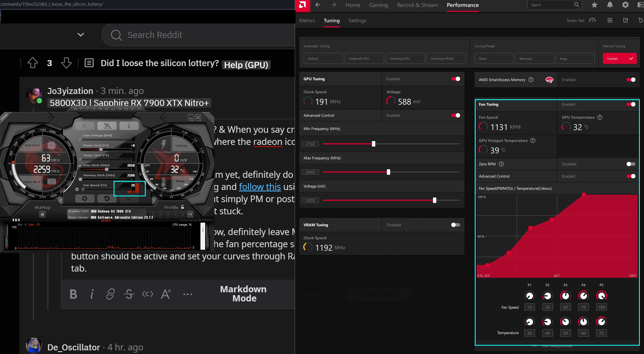Click the AMD notifications bell icon
The width and height of the screenshot is (644, 354).
(x=610, y=5)
